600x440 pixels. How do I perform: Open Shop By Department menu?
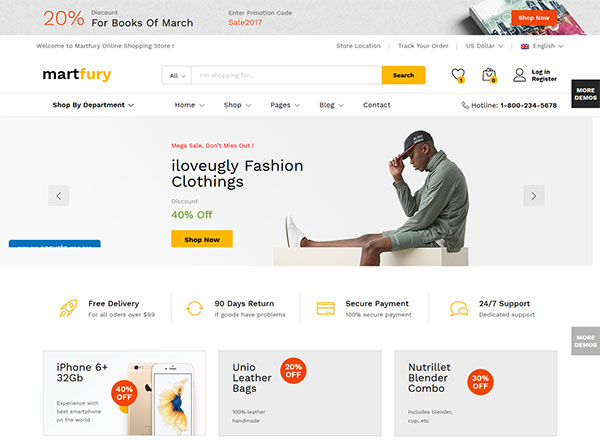point(93,105)
